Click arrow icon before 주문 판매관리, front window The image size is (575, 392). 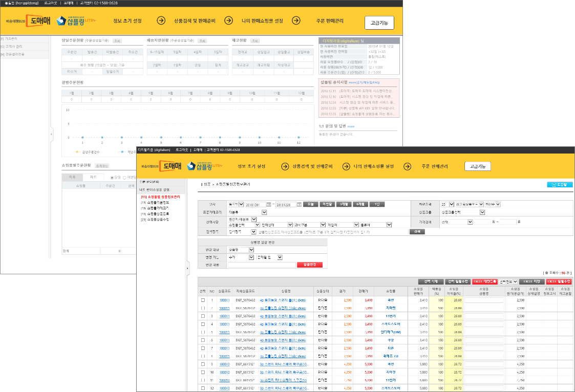(407, 166)
